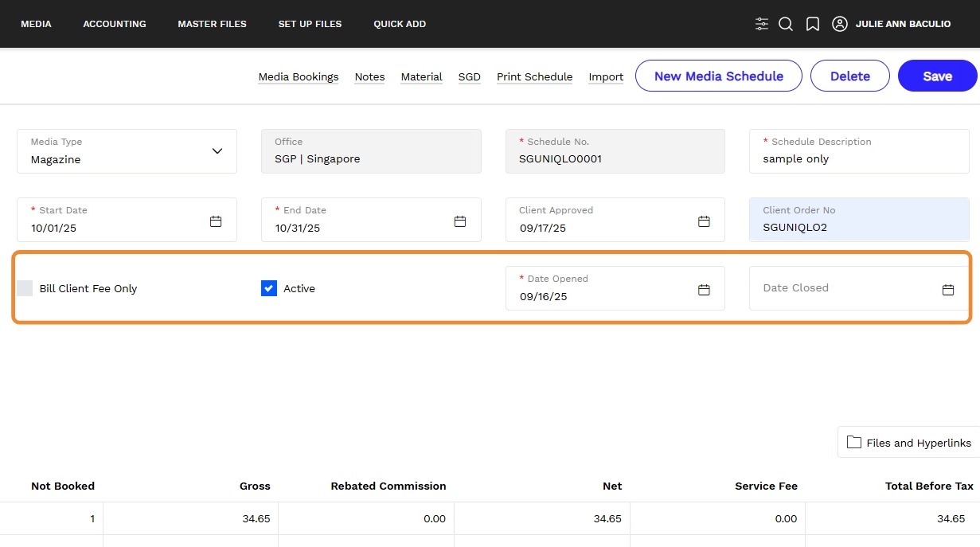The width and height of the screenshot is (980, 547).
Task: Open the Quick Add menu
Action: 400,24
